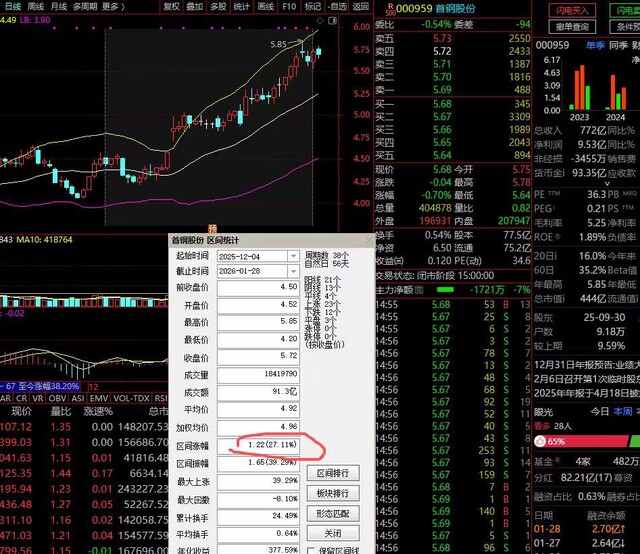This screenshot has height=554, width=640.
Task: Open the 截止时间 date dropdown
Action: (x=293, y=271)
